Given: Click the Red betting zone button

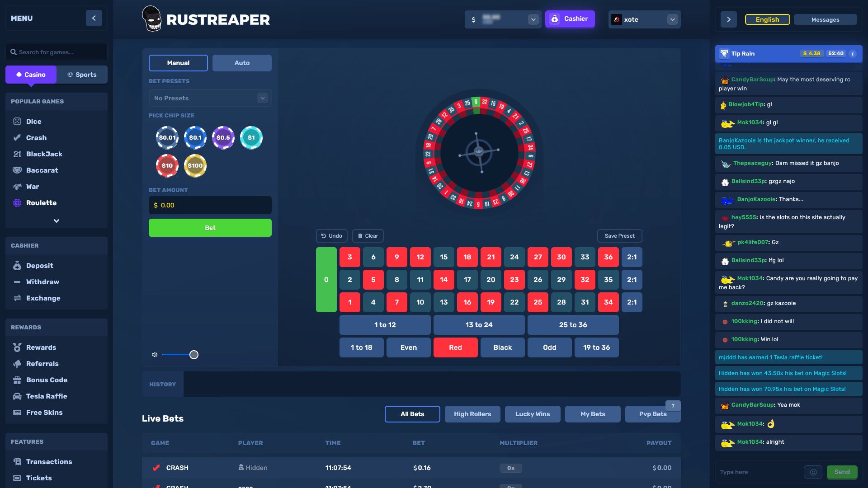Looking at the screenshot, I should [455, 347].
